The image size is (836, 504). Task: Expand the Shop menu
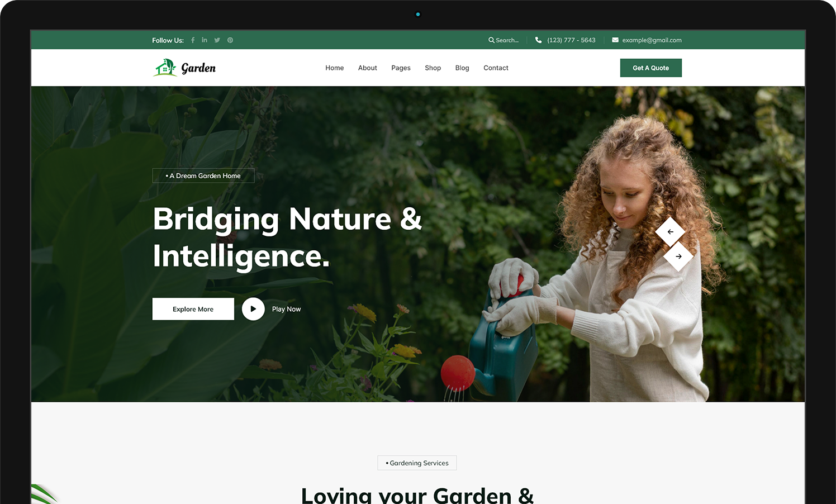click(x=433, y=68)
